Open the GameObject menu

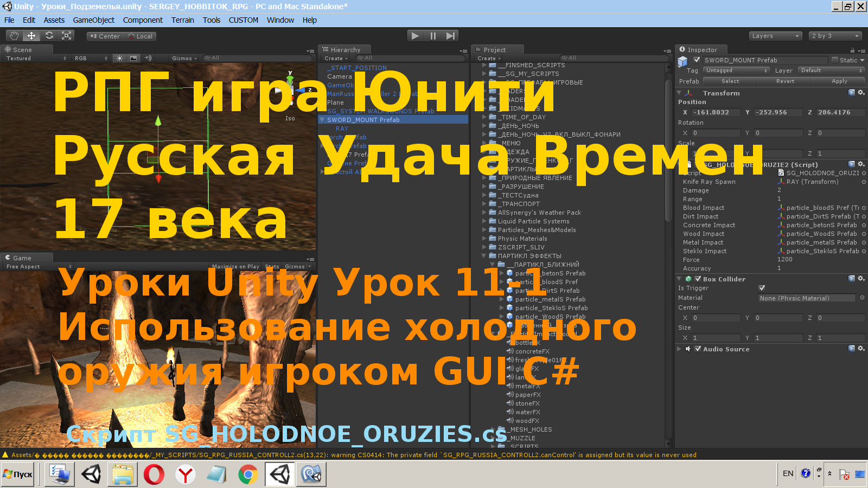[x=94, y=20]
